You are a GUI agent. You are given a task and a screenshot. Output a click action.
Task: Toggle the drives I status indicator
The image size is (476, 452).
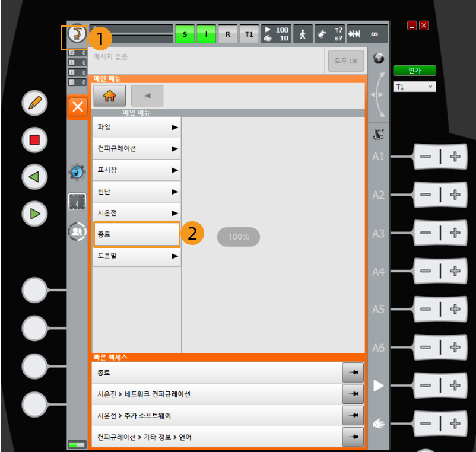(x=207, y=34)
